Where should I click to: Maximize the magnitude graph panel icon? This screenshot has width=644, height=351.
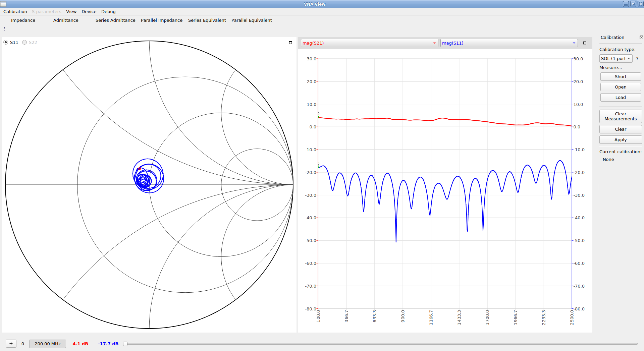pyautogui.click(x=585, y=43)
